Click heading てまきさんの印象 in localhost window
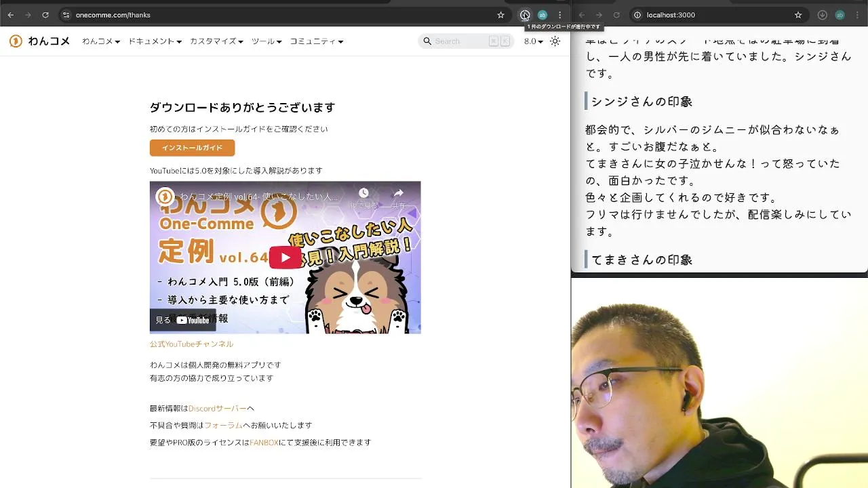 pyautogui.click(x=642, y=260)
